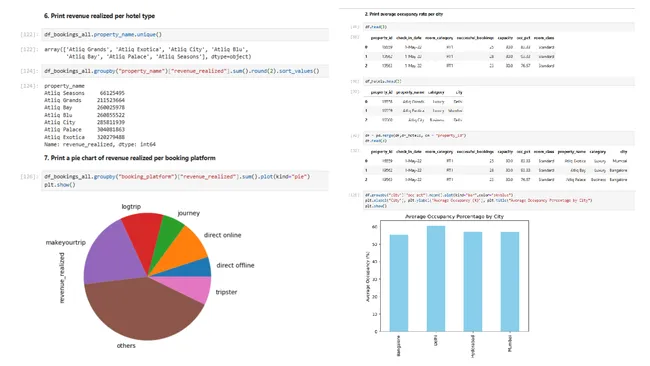The image size is (650, 366).
Task: Click the 'Mumbai' x-axis tick label
Action: tap(510, 343)
